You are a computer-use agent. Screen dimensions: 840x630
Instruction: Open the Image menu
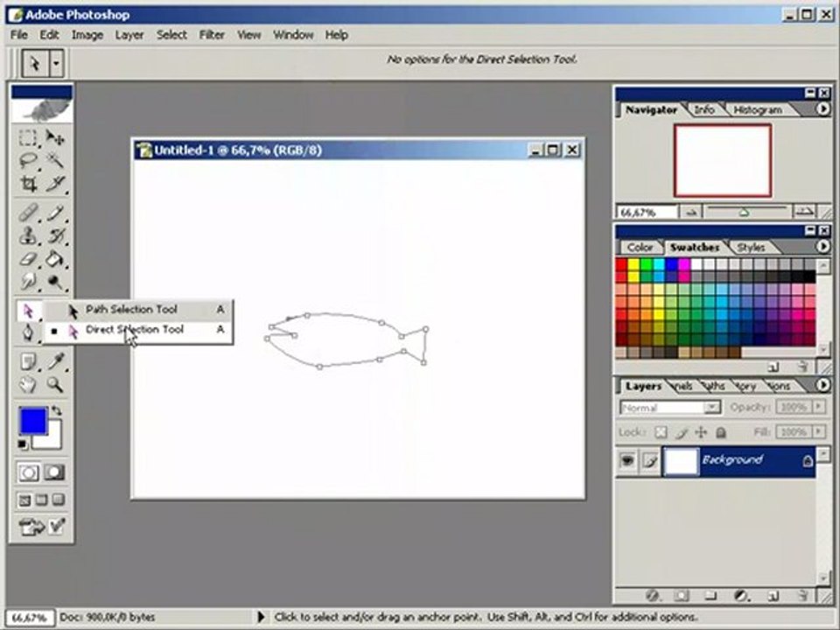coord(87,35)
